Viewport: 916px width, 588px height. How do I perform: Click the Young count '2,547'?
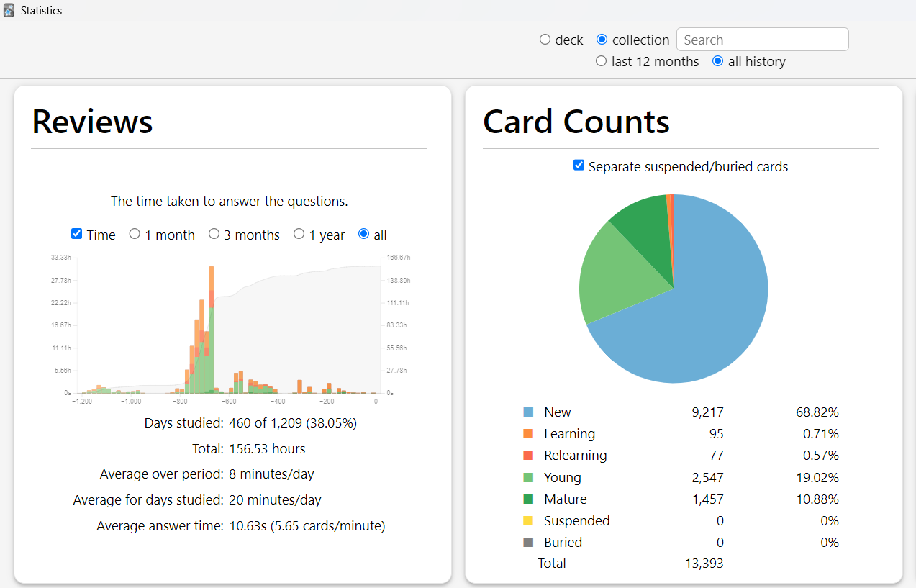pos(707,477)
